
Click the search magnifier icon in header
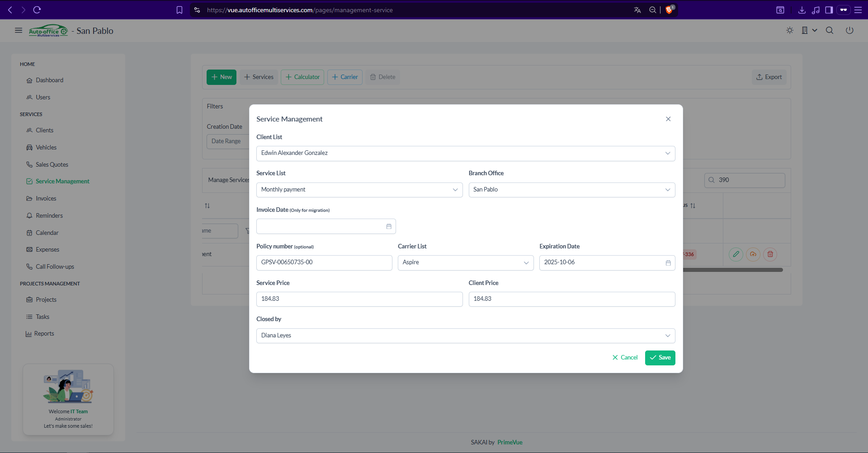pos(830,31)
